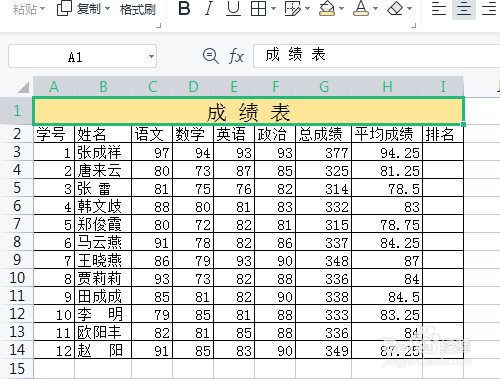Image resolution: width=500 pixels, height=379 pixels.
Task: Apply font color
Action: 361,9
